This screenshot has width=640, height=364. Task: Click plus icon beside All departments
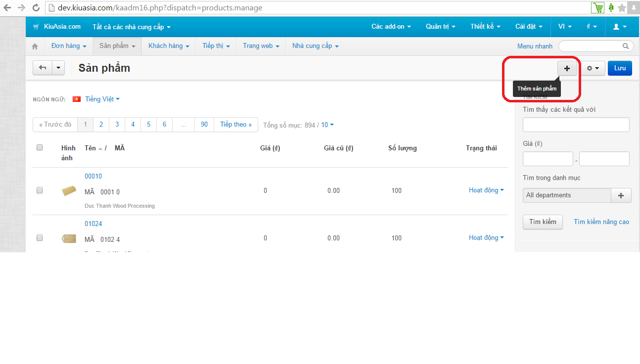[x=621, y=195]
